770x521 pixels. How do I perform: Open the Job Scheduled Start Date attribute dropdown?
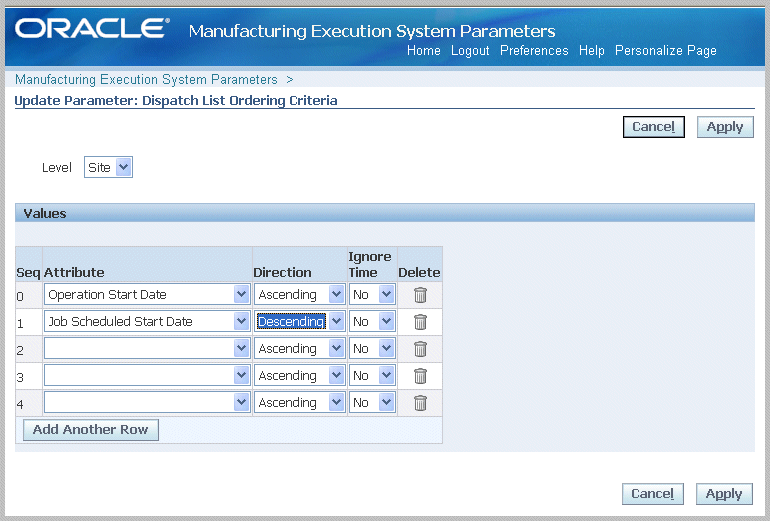[147, 322]
